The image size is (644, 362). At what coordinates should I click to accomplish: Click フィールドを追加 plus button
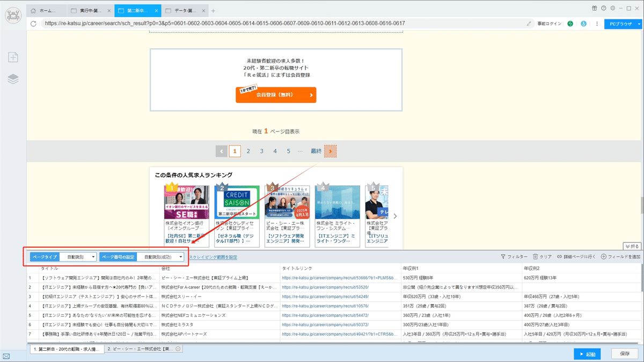coord(620,257)
